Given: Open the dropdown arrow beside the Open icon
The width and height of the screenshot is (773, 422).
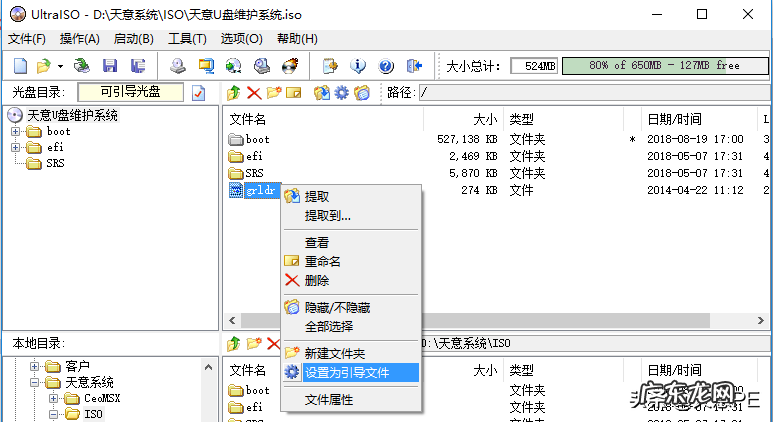Looking at the screenshot, I should coord(60,66).
